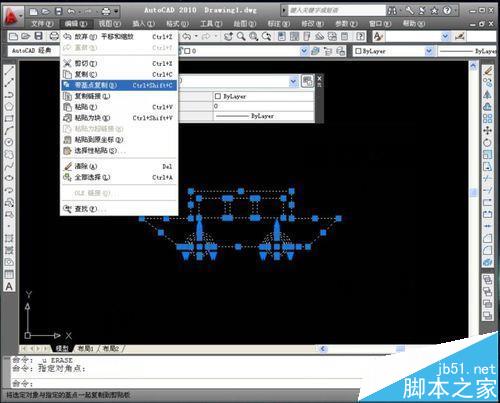The width and height of the screenshot is (500, 403).
Task: Select the Rectangle tool
Action: [x=9, y=118]
